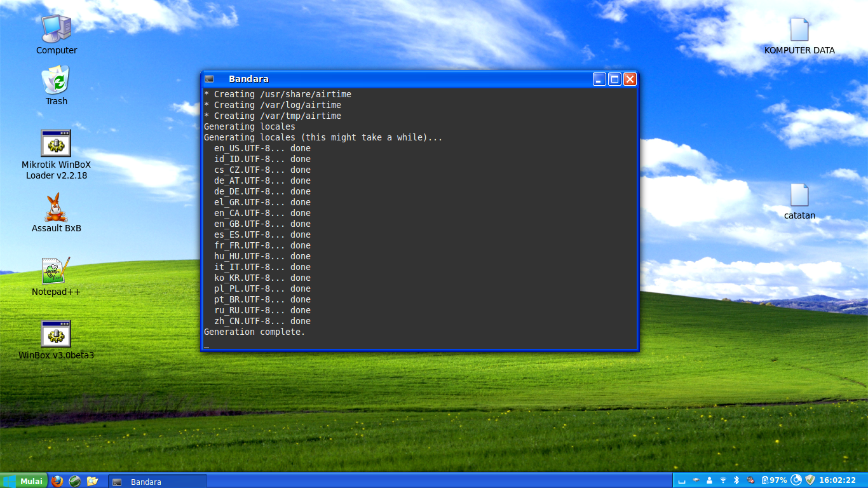The height and width of the screenshot is (488, 868).
Task: Click the "ru_RU.UTF-8... done" line
Action: pyautogui.click(x=262, y=310)
